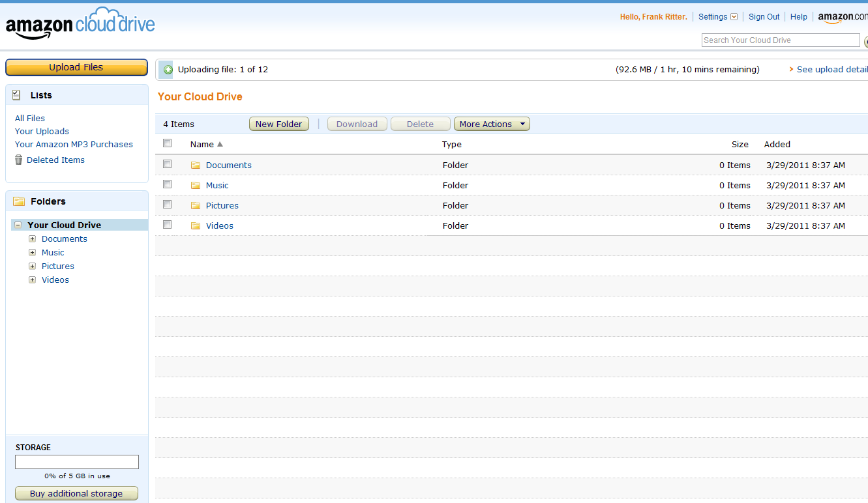Click 'Uploading file: 1 of 12' status text
This screenshot has width=868, height=503.
pyautogui.click(x=223, y=69)
